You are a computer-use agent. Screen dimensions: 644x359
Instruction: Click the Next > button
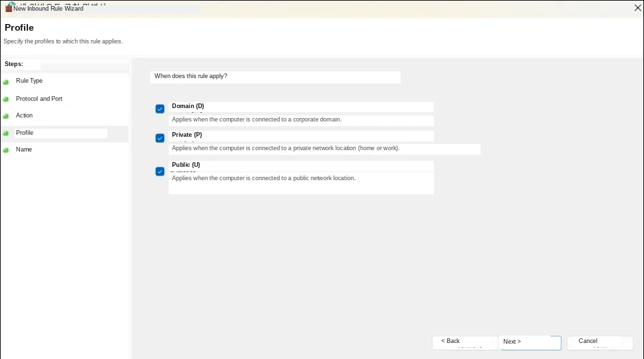(531, 342)
